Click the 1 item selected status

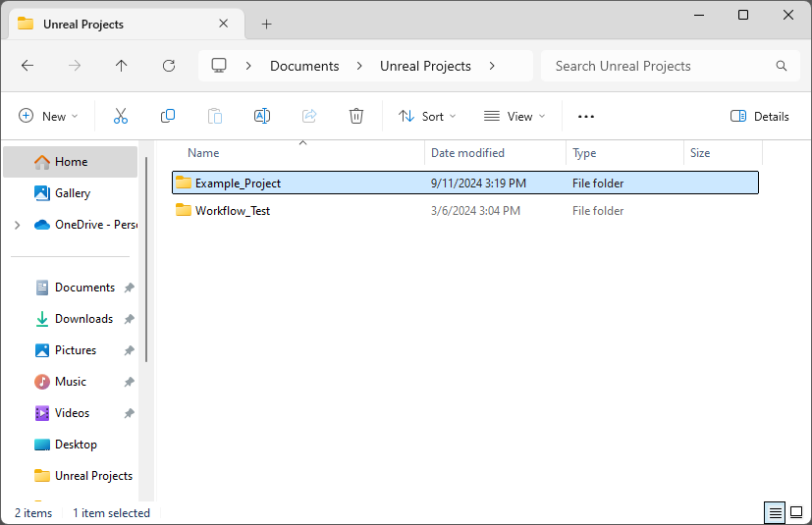111,513
